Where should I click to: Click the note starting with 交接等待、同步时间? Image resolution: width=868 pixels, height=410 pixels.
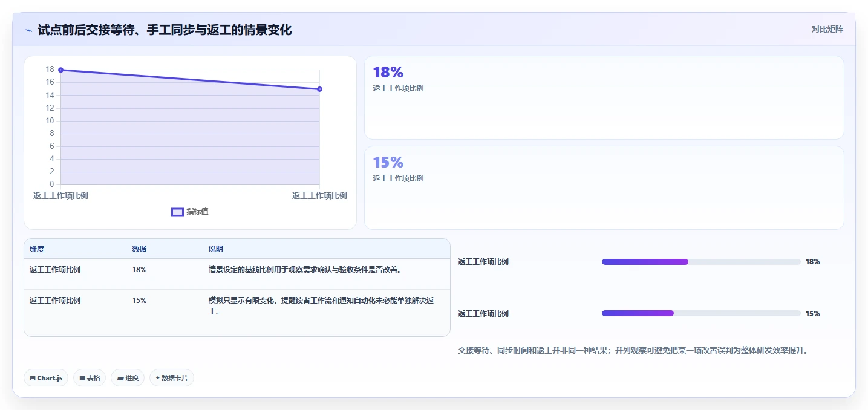(633, 350)
